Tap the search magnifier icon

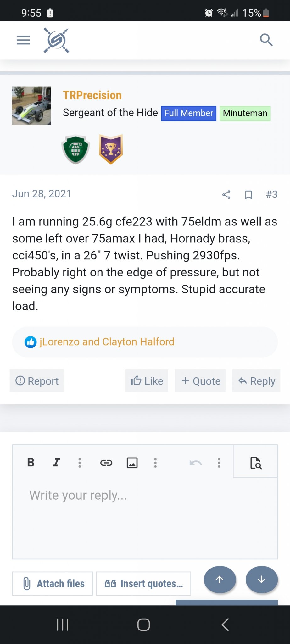266,40
